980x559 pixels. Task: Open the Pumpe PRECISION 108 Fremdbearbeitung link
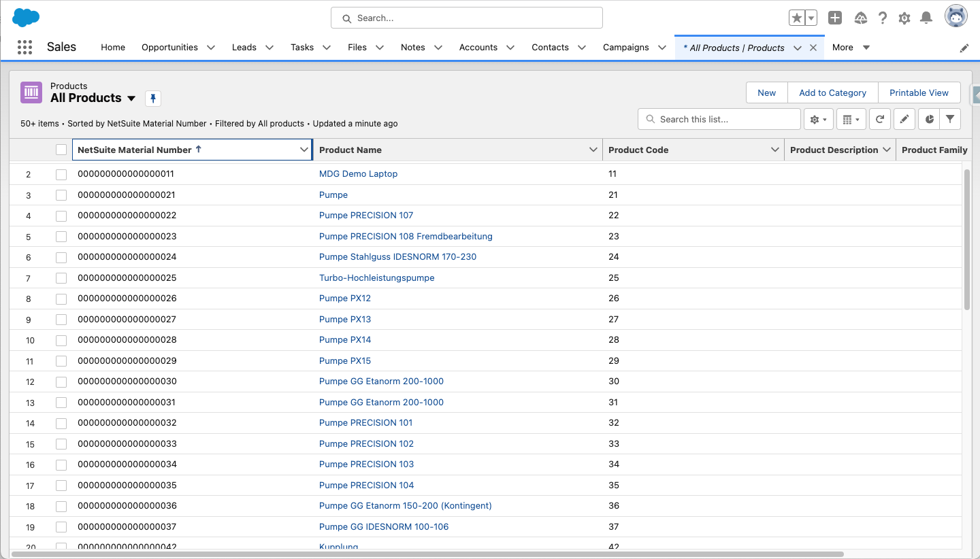pos(406,237)
